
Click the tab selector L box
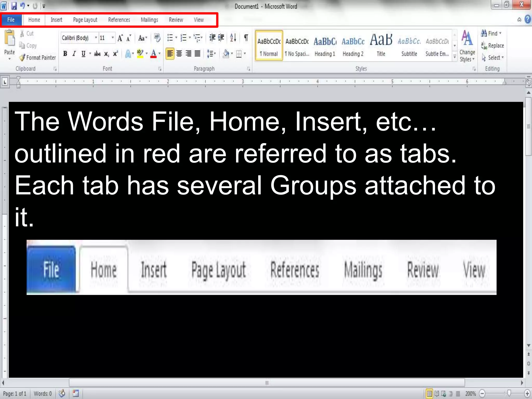pyautogui.click(x=5, y=82)
